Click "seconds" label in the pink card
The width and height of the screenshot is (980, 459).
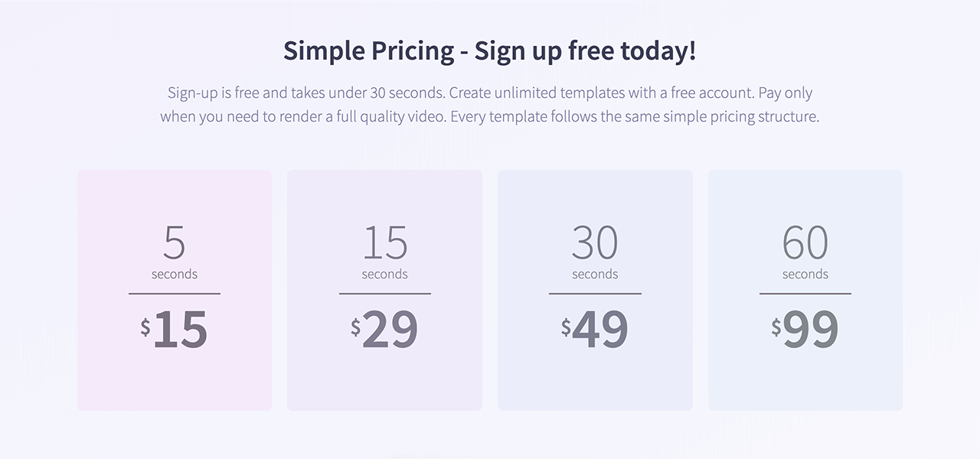point(175,274)
